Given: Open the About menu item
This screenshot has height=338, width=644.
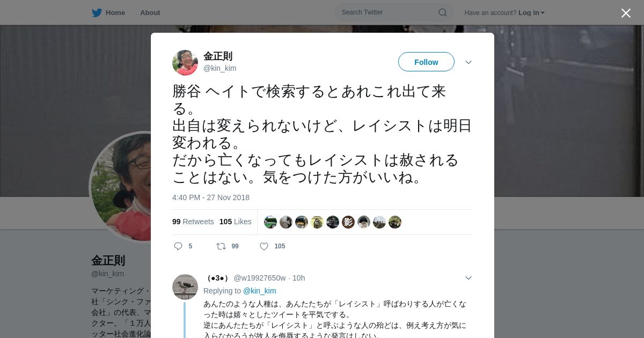Looking at the screenshot, I should tap(150, 12).
